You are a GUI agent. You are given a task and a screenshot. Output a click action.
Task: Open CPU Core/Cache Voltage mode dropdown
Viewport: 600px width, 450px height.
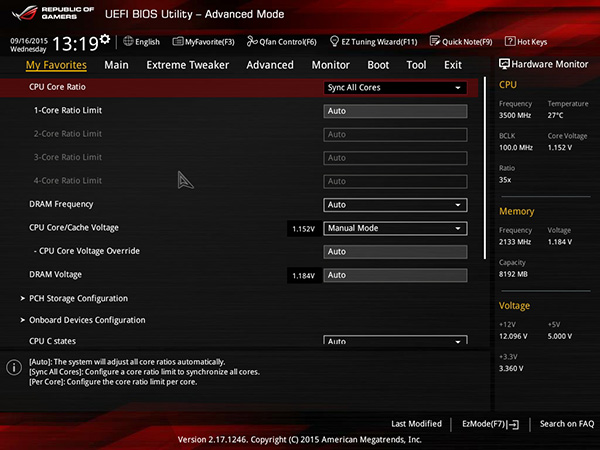[x=395, y=228]
